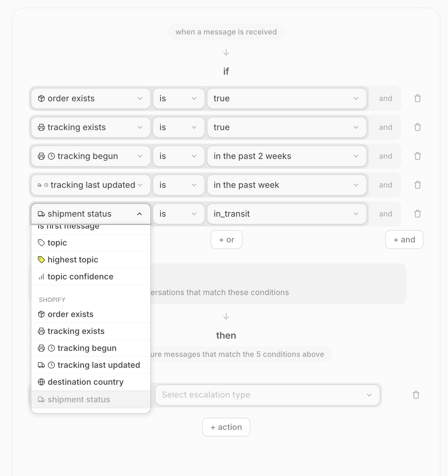Open the operator dropdown for order exists
Viewport: 448px width, 476px height.
coord(179,98)
